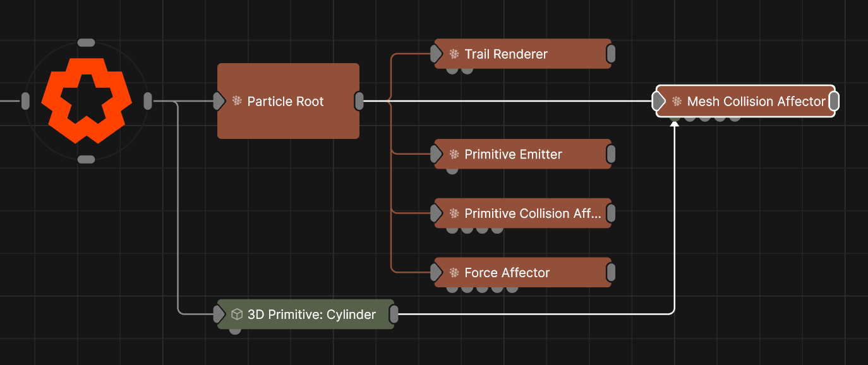Click the cube icon on Cylinder node

click(x=237, y=314)
